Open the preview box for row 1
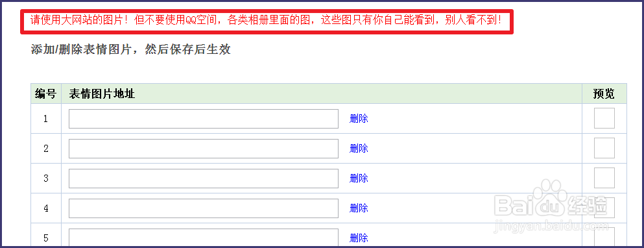Screen dimensions: 644x248 604,118
